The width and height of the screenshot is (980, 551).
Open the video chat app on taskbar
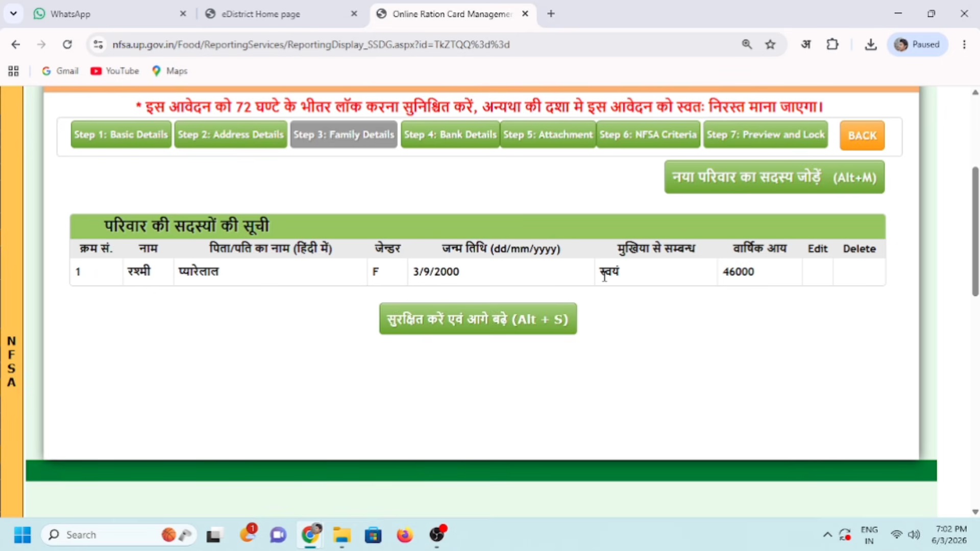[x=278, y=535]
